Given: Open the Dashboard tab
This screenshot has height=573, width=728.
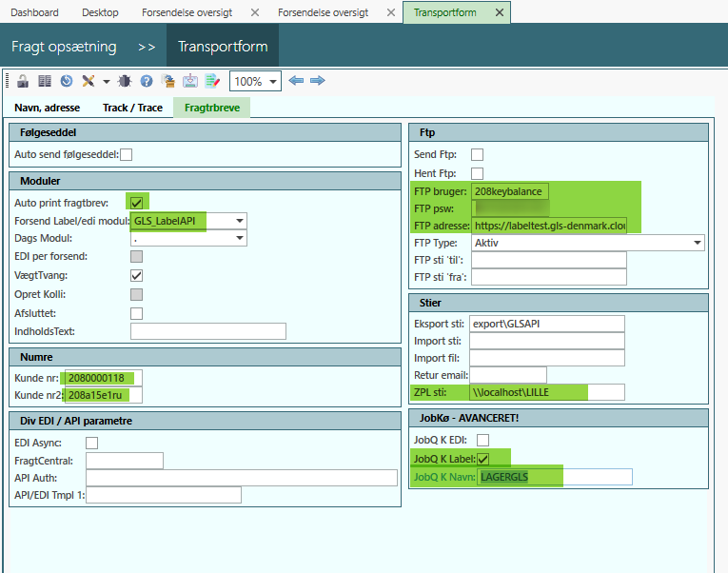Looking at the screenshot, I should 34,12.
